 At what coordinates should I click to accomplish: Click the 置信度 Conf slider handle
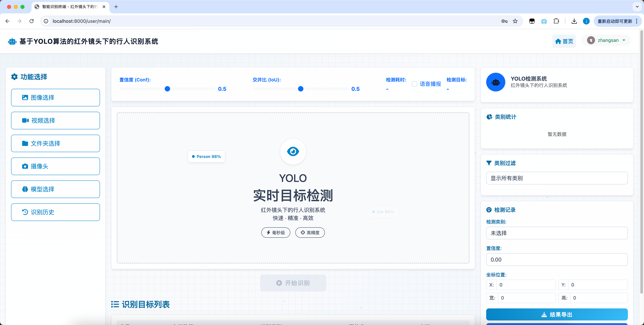coord(167,89)
